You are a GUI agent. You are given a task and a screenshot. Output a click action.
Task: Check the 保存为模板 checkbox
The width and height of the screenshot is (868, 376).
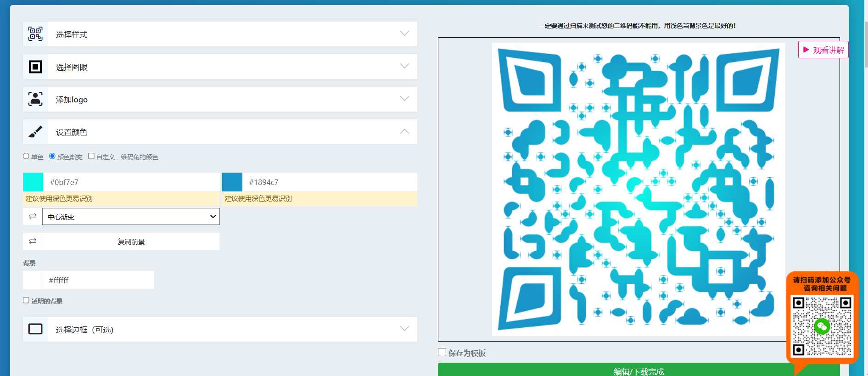click(442, 352)
